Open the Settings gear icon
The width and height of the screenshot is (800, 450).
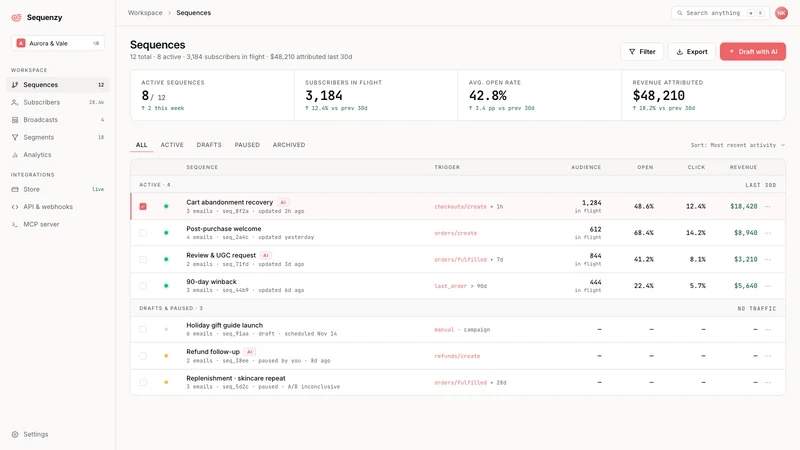tap(15, 434)
